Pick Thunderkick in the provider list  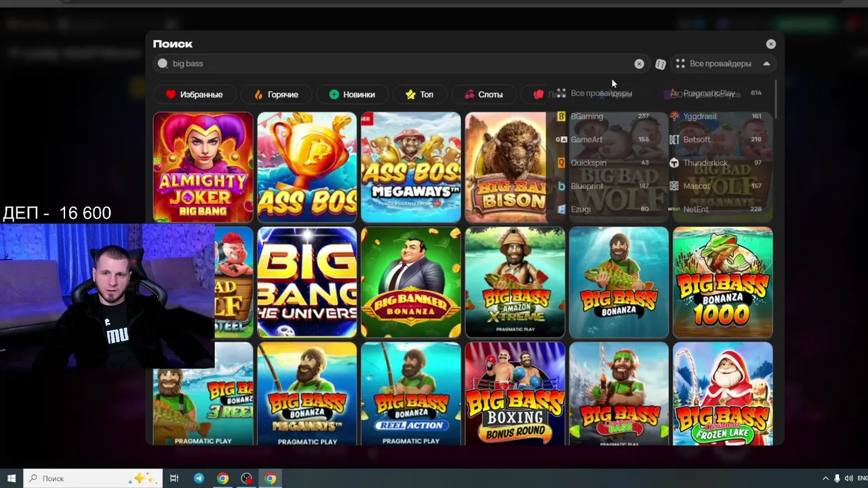pos(717,163)
